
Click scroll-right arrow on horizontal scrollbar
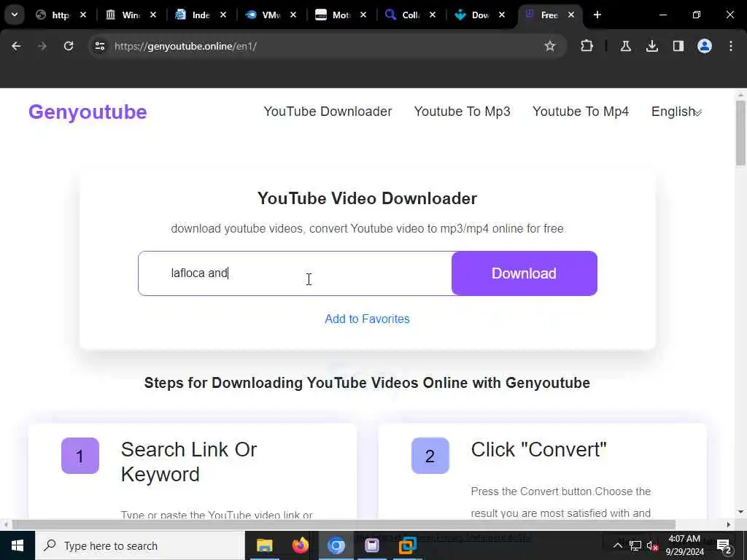(x=729, y=525)
